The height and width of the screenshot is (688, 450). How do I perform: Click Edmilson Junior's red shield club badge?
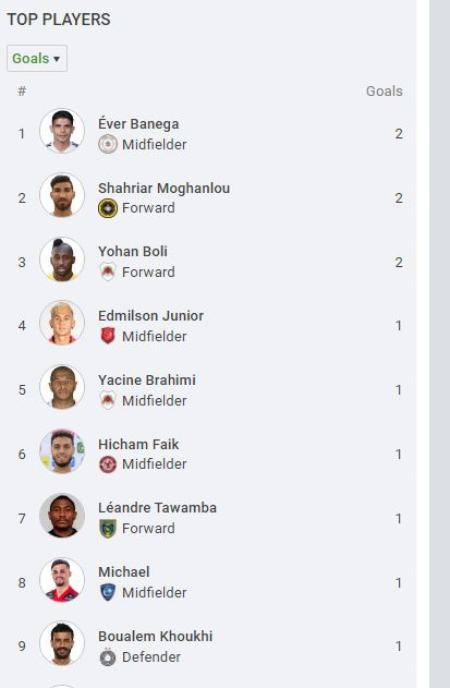point(107,337)
